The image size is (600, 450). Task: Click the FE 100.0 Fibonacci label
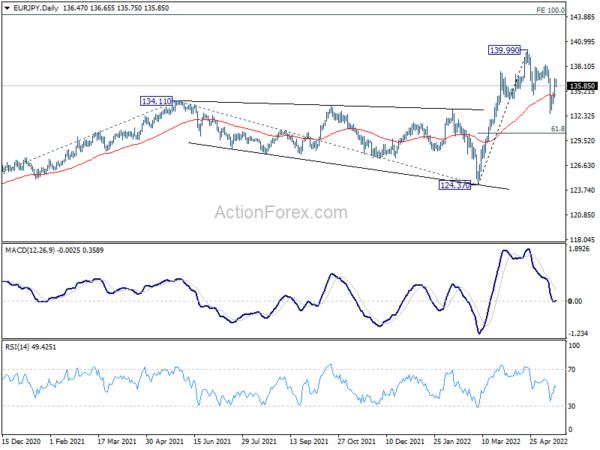550,10
